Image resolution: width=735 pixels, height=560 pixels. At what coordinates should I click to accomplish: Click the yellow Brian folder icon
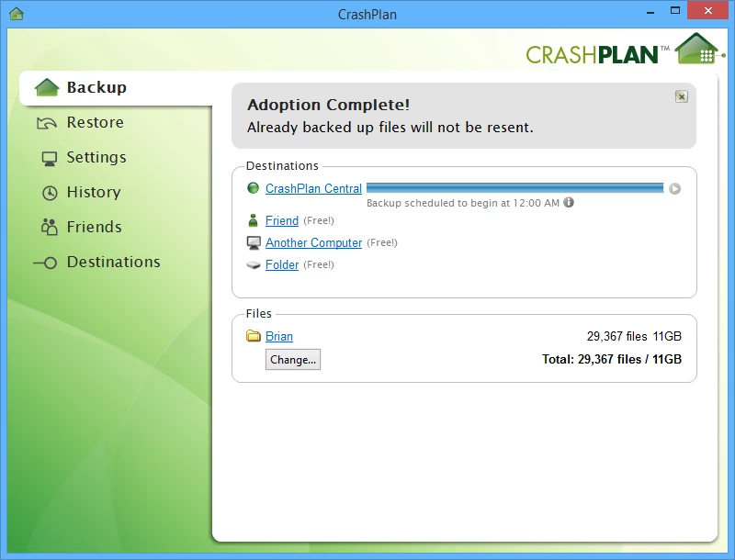(x=254, y=336)
